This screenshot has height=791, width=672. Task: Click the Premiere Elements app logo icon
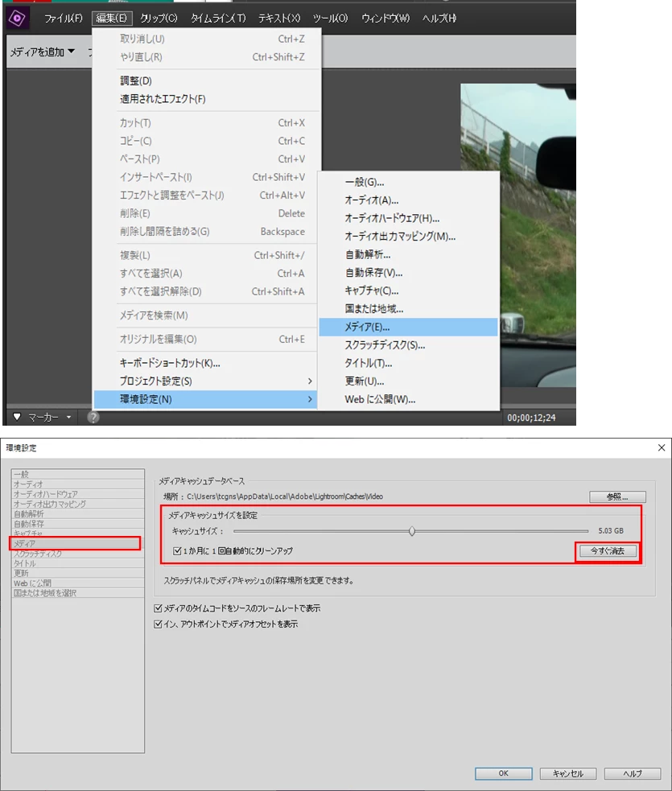17,19
